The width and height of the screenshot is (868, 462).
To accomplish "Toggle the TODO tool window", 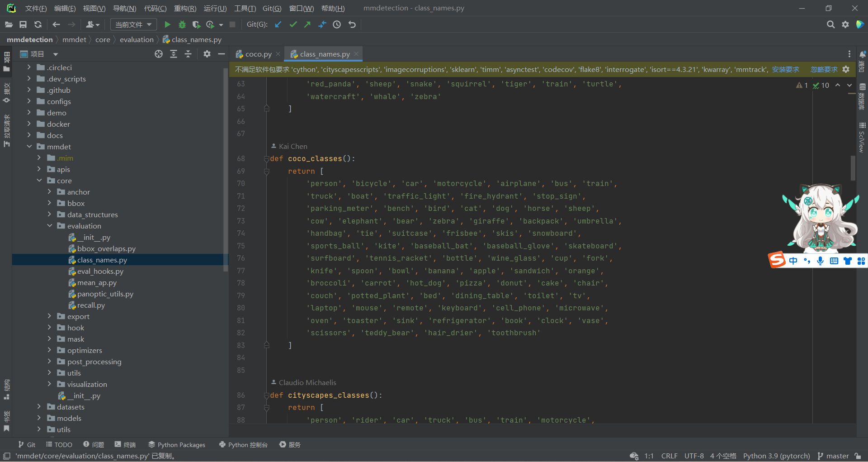I will 59,444.
